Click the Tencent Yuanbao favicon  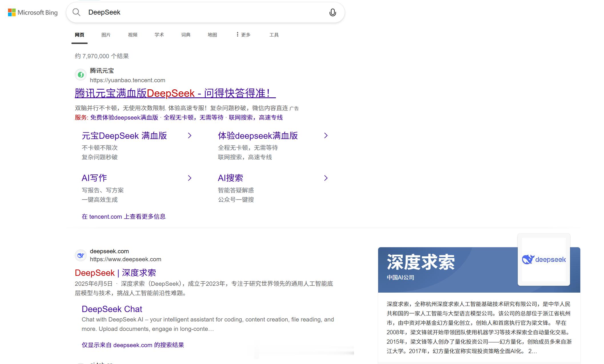(81, 75)
